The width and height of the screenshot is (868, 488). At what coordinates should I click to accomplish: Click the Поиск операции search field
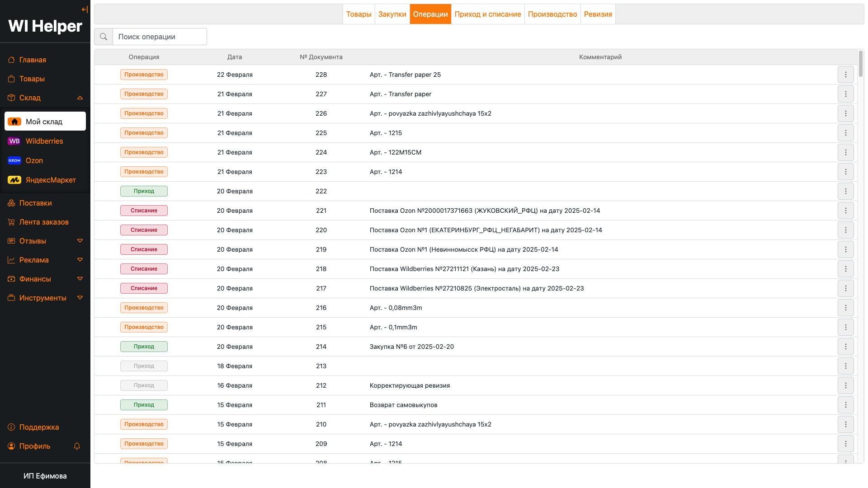pos(159,37)
